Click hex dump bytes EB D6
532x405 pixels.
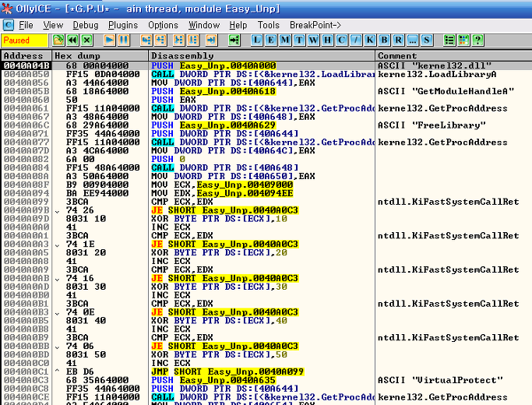pyautogui.click(x=79, y=372)
